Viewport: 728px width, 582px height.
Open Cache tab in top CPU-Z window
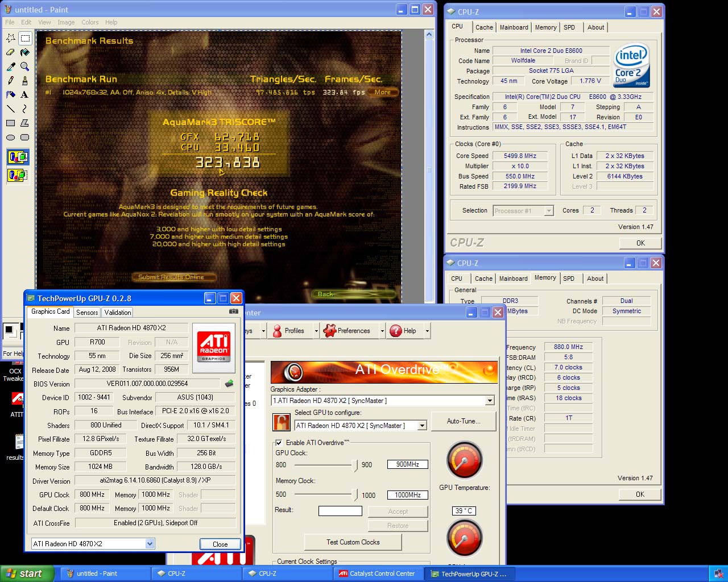(x=484, y=27)
